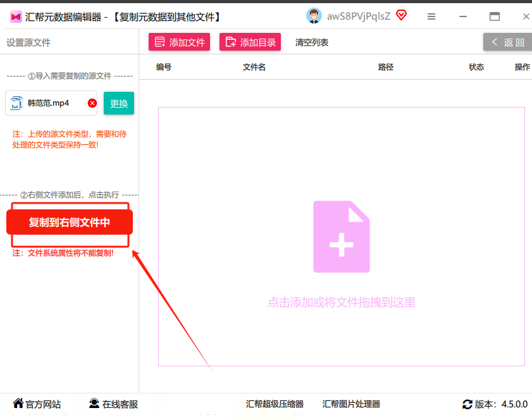Screen dimensions: 532x420
Task: Click the headset icon beside 在线客服
Action: [94, 403]
